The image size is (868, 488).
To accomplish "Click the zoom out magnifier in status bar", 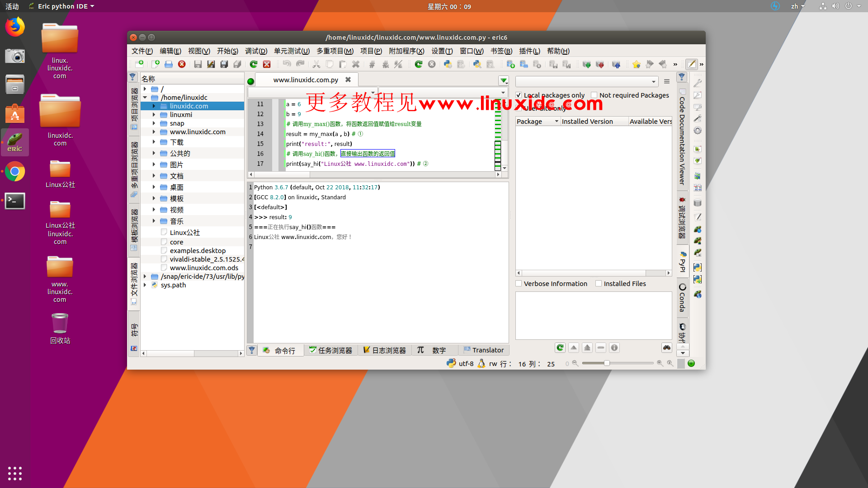I will (x=575, y=363).
